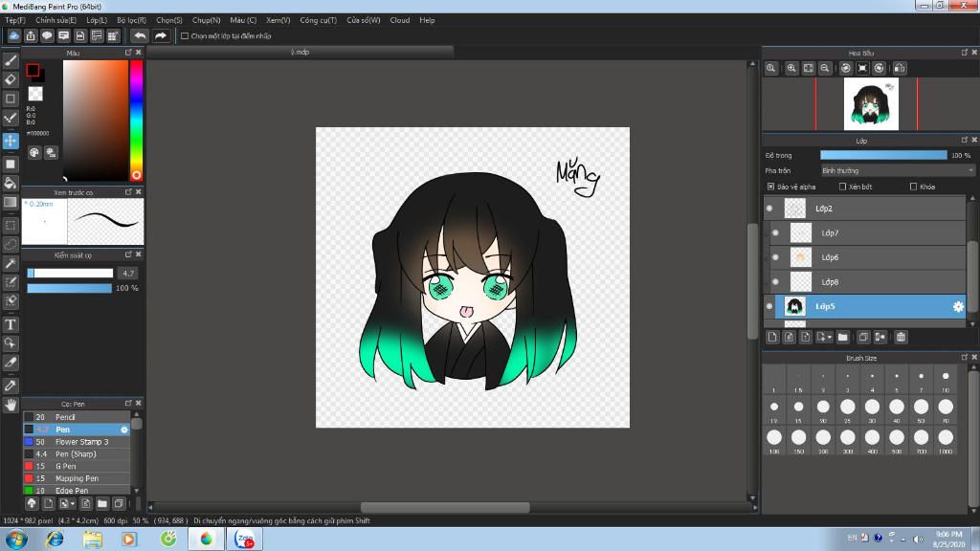Open the 'Pha trộn' blending mode dropdown

(898, 170)
